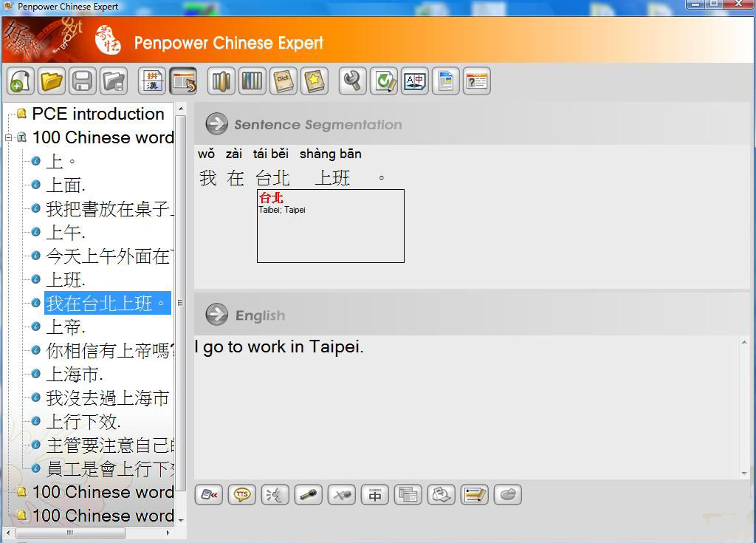Click the overlapping windows icon

[x=408, y=495]
